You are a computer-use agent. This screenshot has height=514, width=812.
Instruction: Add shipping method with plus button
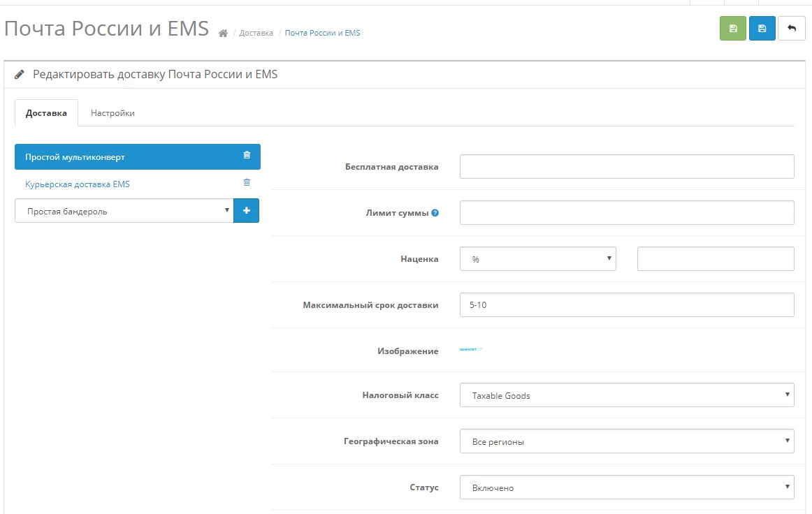pyautogui.click(x=247, y=211)
